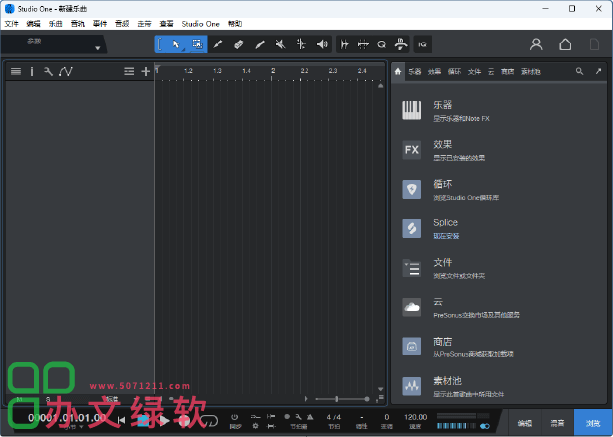
Task: Open the track list icon
Action: [16, 72]
